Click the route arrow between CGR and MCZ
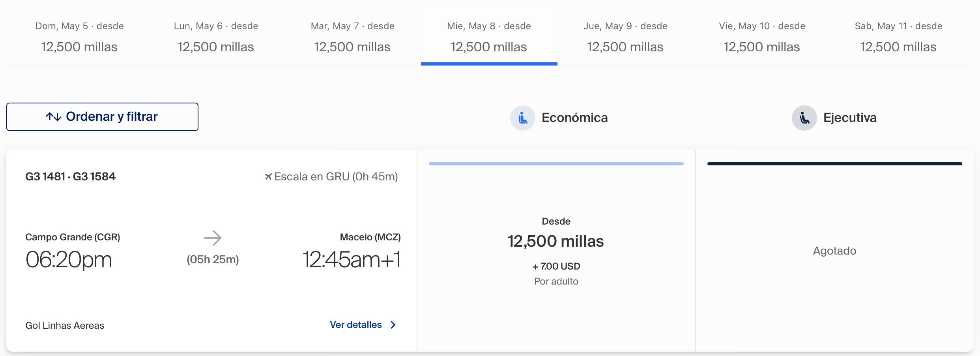Viewport: 980px width, 356px height. [213, 238]
